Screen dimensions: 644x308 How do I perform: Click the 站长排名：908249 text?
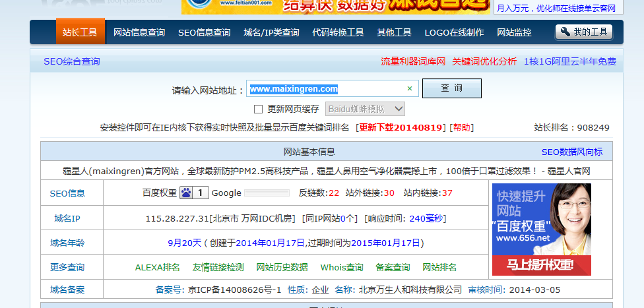click(x=571, y=127)
